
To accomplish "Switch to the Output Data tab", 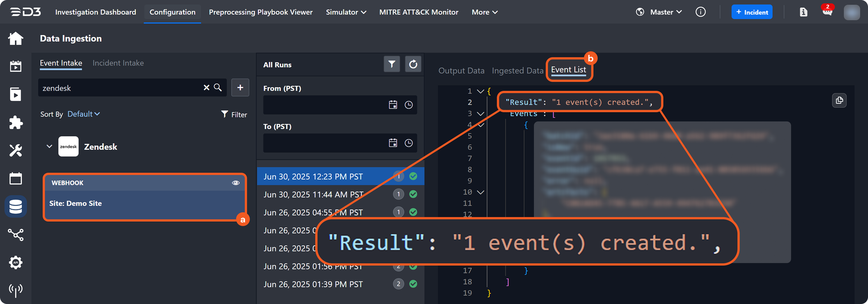I will point(461,71).
